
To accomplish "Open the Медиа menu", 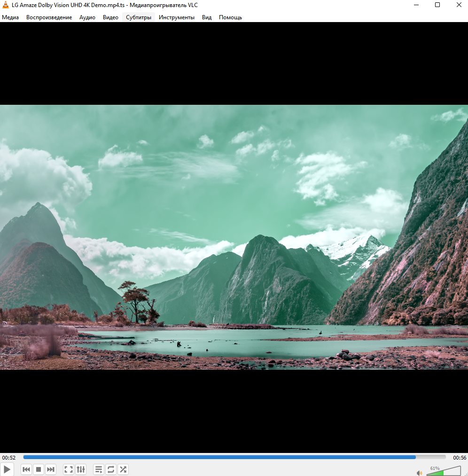I will [10, 17].
